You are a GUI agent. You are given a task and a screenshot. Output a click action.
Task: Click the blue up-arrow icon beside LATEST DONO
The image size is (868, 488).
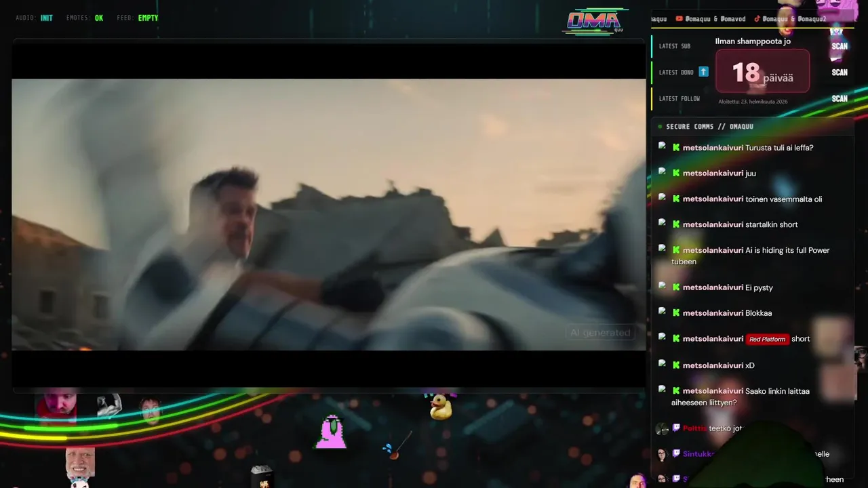coord(703,72)
